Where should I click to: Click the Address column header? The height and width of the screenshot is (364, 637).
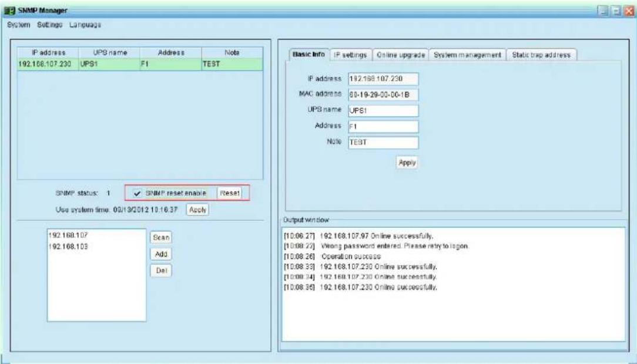pyautogui.click(x=170, y=53)
